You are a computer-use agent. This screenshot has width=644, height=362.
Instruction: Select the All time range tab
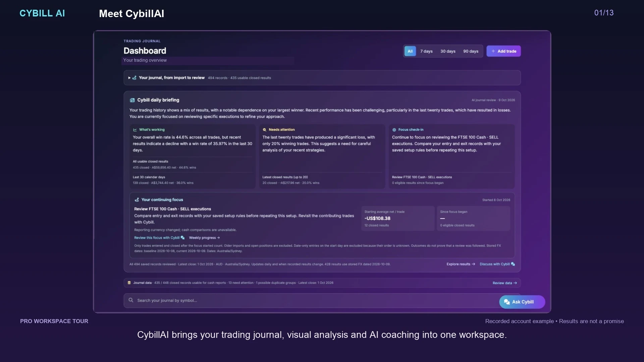click(410, 51)
